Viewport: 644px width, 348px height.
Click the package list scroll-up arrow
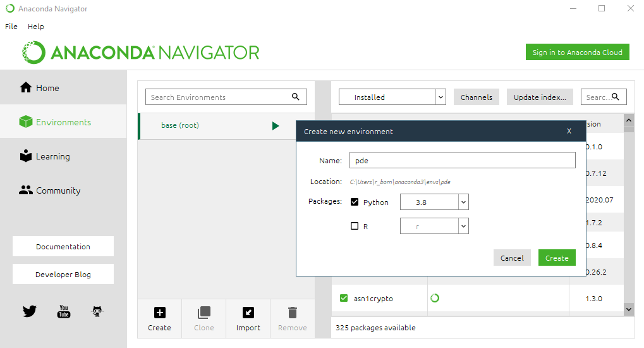pyautogui.click(x=629, y=120)
